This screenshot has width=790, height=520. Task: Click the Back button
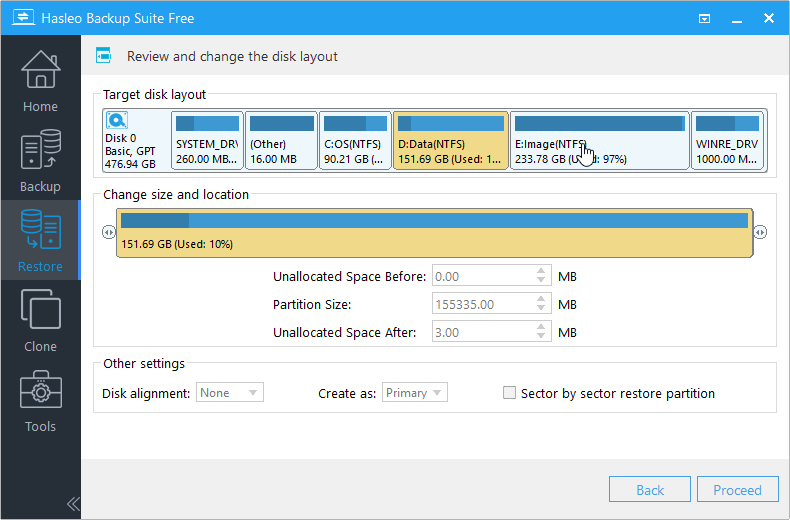(x=650, y=490)
